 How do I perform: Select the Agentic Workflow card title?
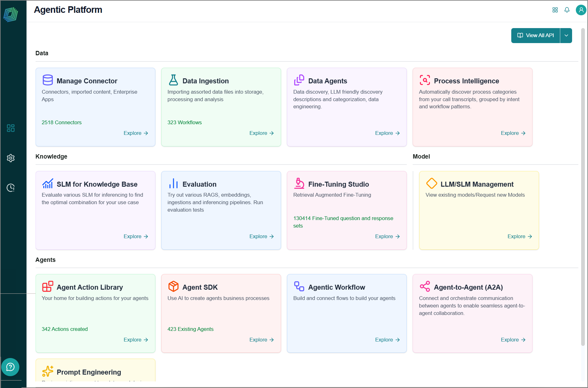337,287
